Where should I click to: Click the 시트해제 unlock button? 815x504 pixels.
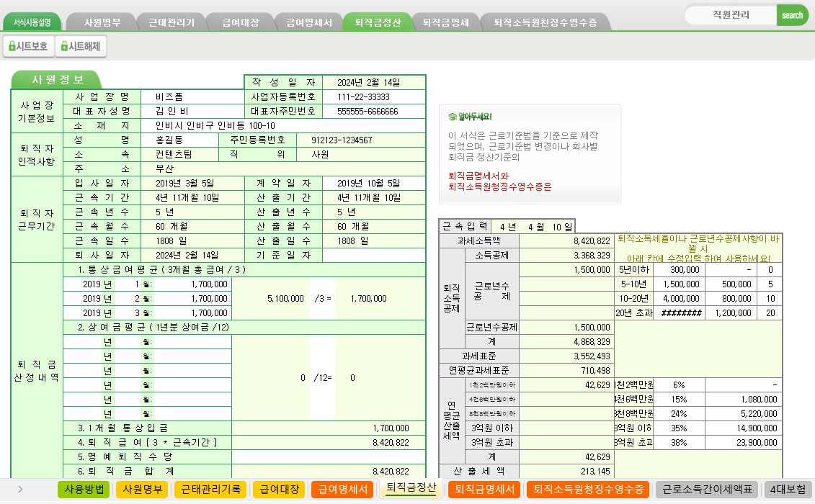pyautogui.click(x=81, y=46)
